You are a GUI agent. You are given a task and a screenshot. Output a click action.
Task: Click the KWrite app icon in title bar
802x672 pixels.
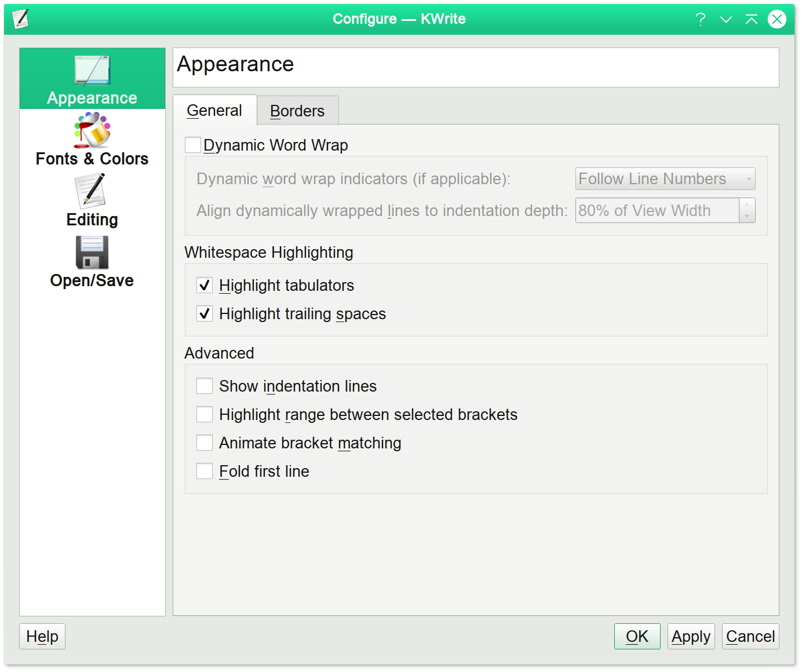(21, 19)
